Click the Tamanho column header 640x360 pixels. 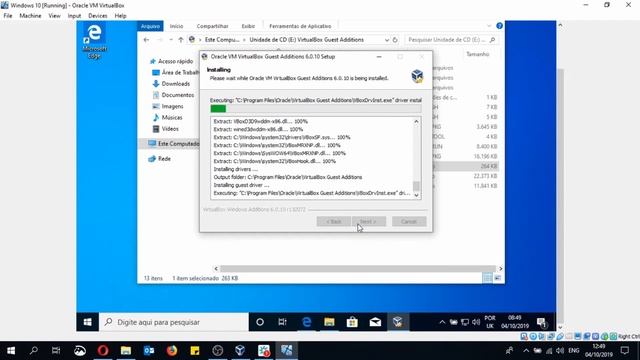[477, 54]
